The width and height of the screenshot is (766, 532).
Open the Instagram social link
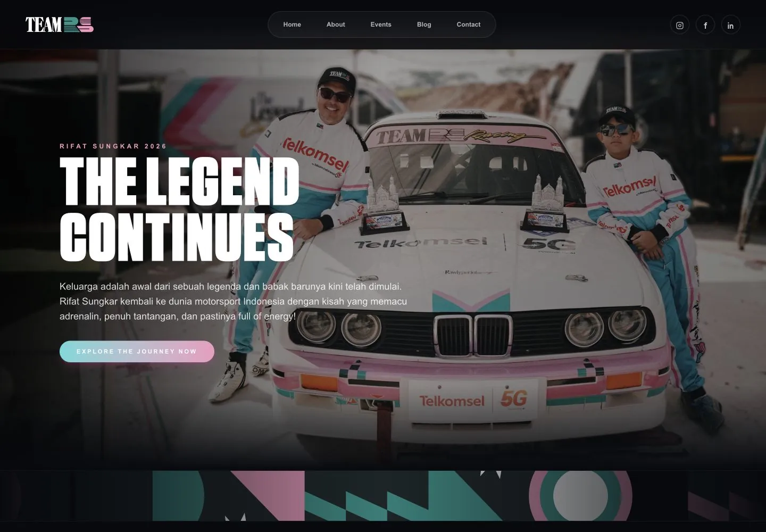(x=680, y=25)
